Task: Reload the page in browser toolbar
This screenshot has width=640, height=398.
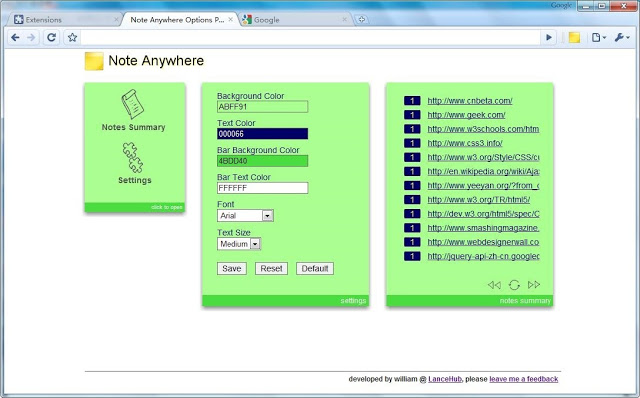Action: (x=51, y=38)
